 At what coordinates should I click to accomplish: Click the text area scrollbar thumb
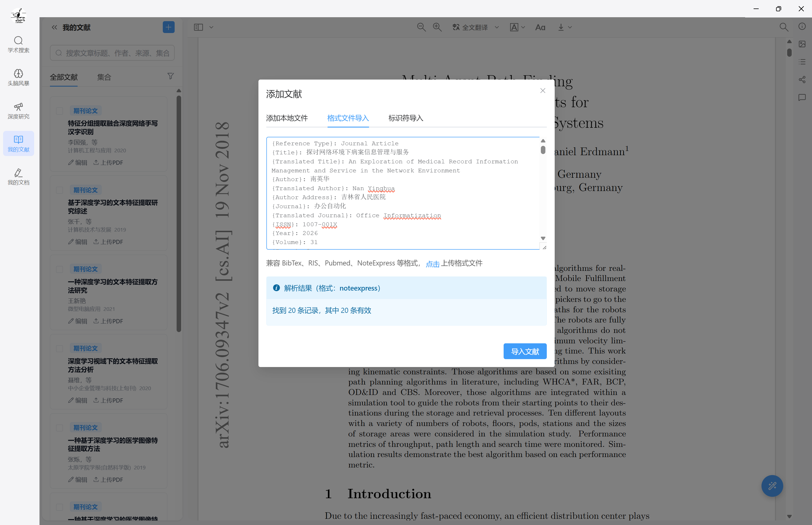pyautogui.click(x=543, y=150)
